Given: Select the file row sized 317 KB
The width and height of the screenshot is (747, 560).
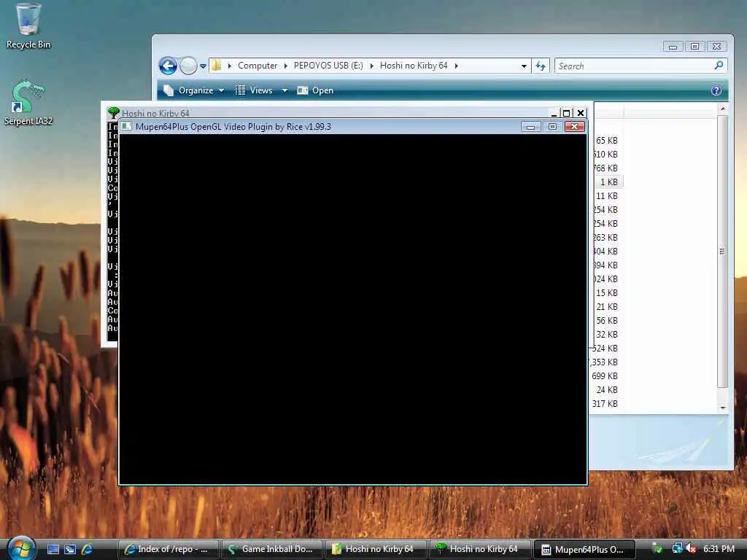Looking at the screenshot, I should tap(605, 403).
